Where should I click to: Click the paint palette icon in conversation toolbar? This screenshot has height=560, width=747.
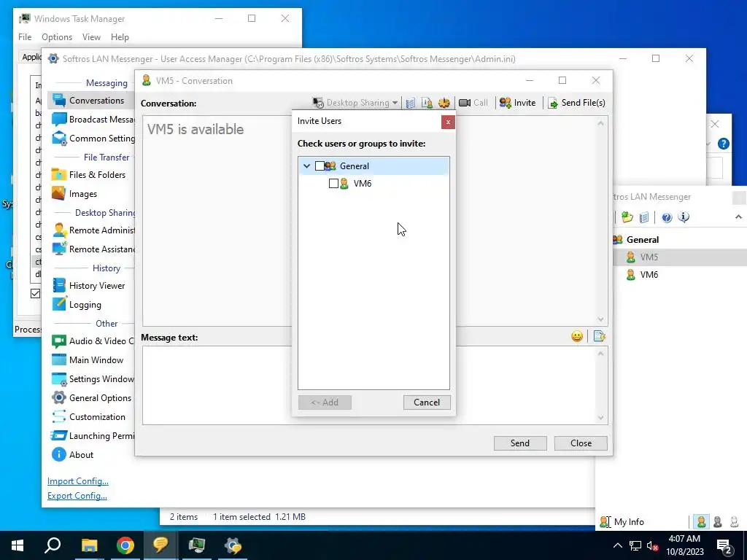tap(444, 103)
